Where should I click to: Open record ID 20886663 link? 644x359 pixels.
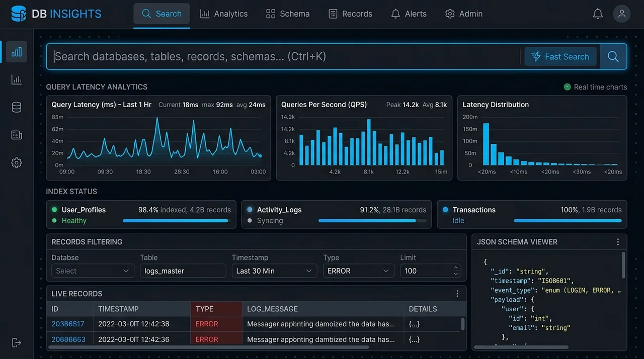pyautogui.click(x=68, y=339)
